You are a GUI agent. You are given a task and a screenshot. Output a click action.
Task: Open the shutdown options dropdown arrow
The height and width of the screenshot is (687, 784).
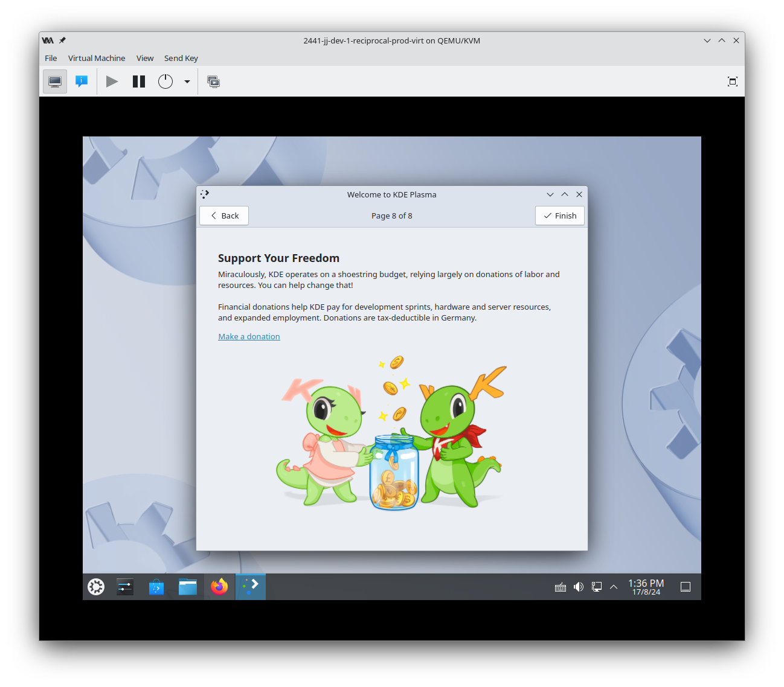(x=187, y=81)
